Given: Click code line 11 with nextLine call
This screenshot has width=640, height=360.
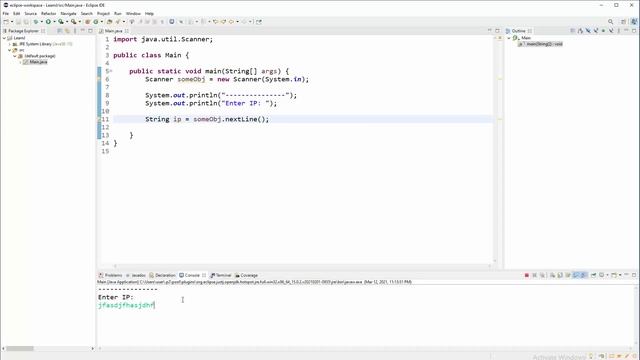Looking at the screenshot, I should (x=207, y=119).
